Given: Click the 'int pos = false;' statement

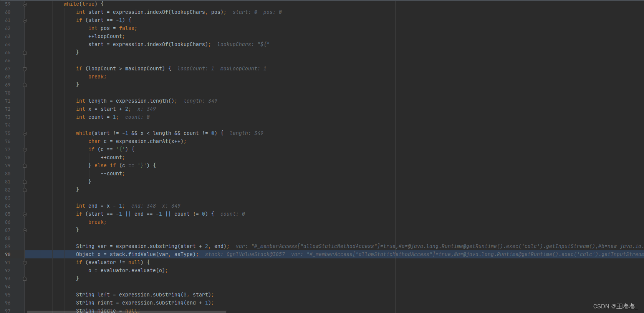Looking at the screenshot, I should coord(113,28).
